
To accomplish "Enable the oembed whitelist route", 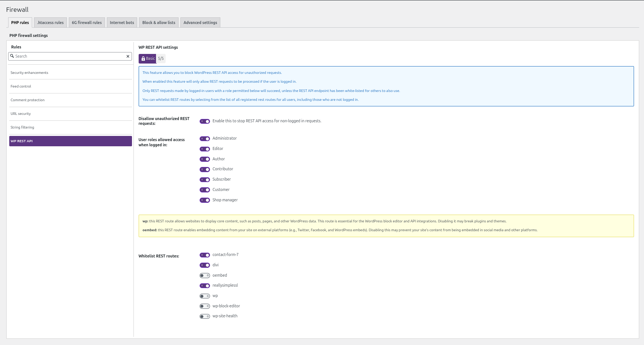I will tap(205, 276).
